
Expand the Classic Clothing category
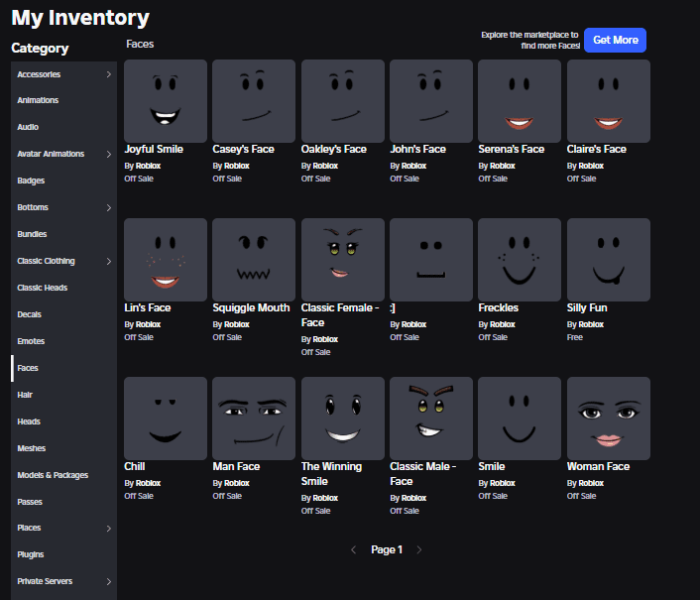coord(108,261)
